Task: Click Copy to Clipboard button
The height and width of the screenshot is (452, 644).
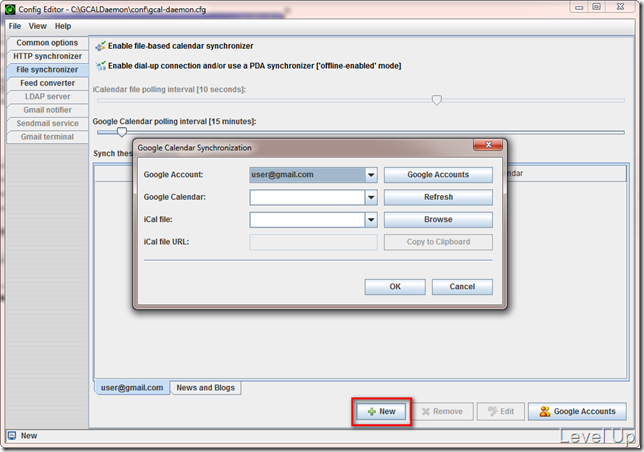Action: pos(438,242)
